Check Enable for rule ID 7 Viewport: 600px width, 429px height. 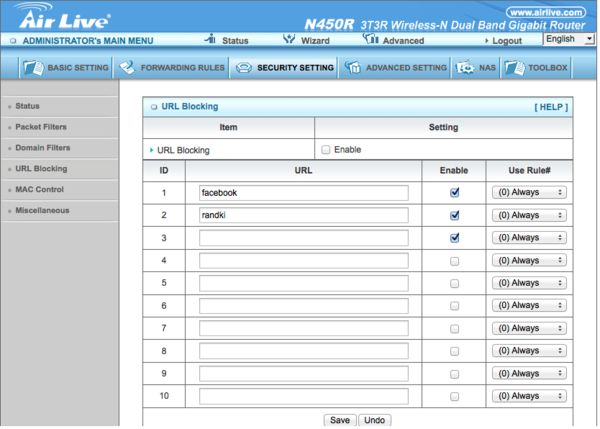454,329
